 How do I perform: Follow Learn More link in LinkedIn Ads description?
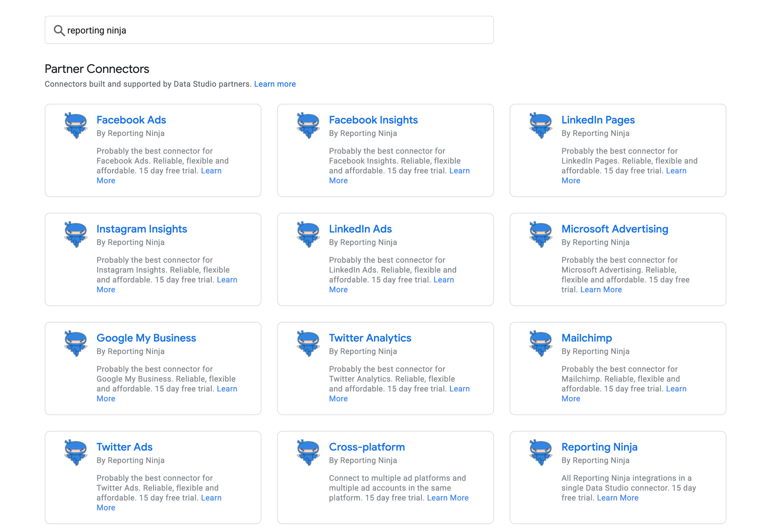(444, 280)
